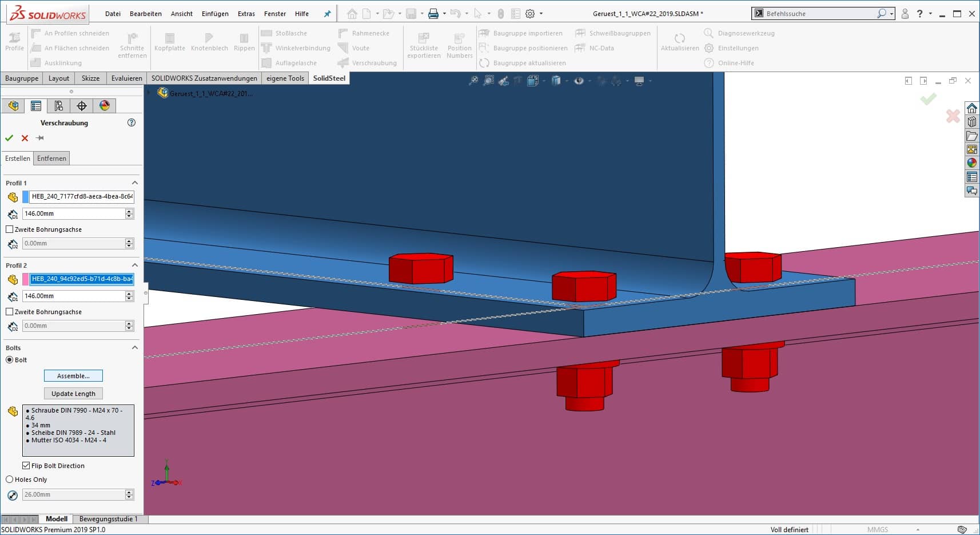Confirm with the green corner checkmark
980x535 pixels.
click(928, 99)
